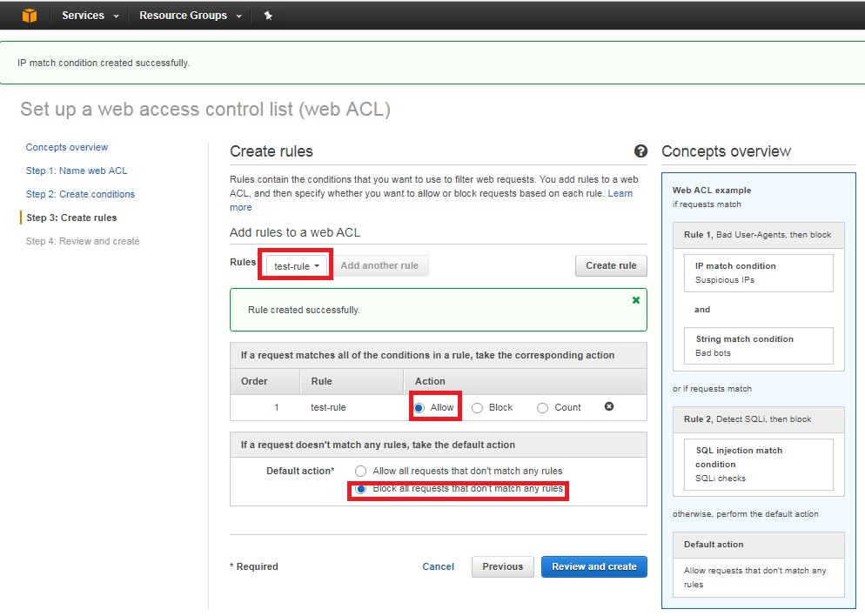
Task: Expand the Resource Groups menu
Action: click(x=191, y=16)
